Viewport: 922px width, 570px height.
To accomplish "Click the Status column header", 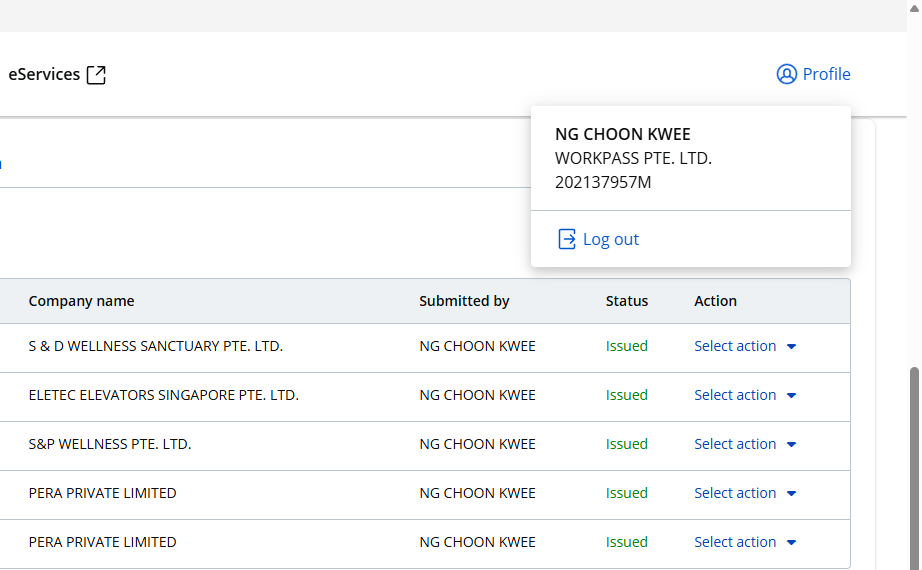I will click(x=627, y=301).
